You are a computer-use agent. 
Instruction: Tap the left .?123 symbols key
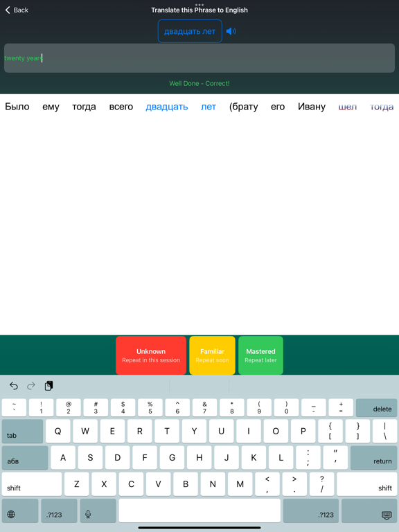point(59,511)
